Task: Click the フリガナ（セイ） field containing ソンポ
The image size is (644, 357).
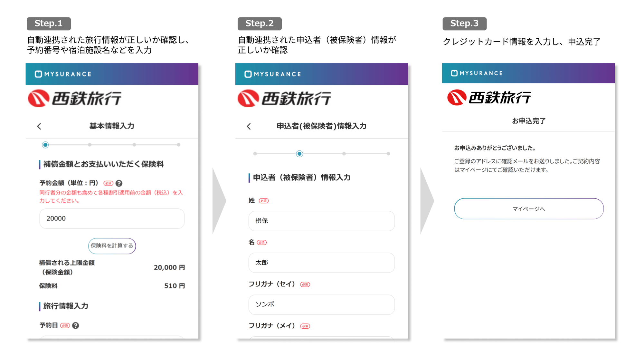Action: tap(321, 304)
